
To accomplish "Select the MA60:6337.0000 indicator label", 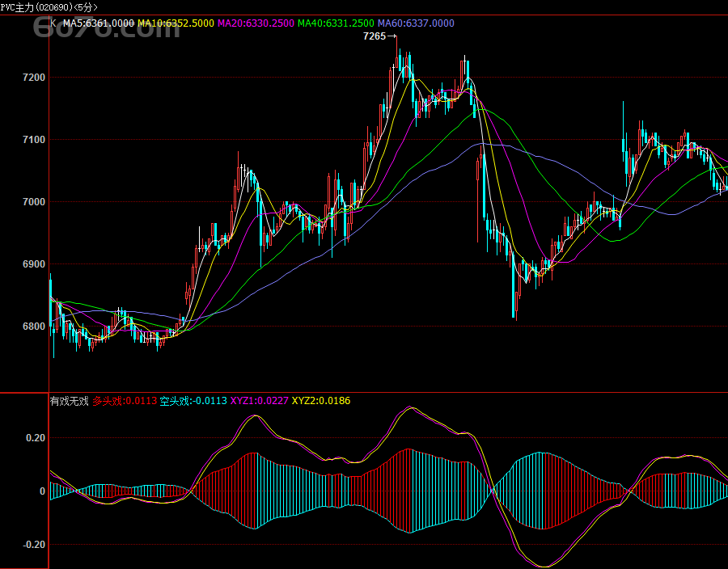I will pos(416,23).
